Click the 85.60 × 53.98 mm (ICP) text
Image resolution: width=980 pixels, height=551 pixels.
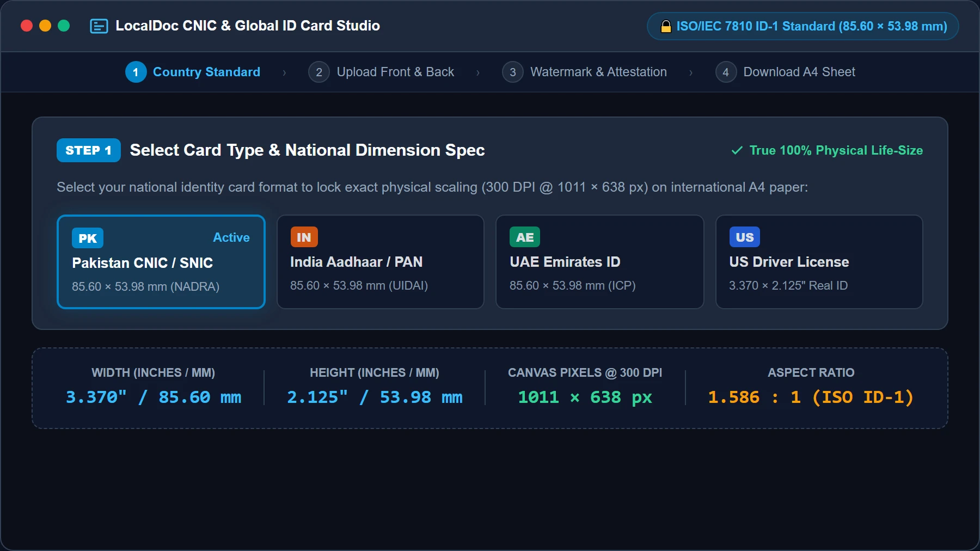572,285
